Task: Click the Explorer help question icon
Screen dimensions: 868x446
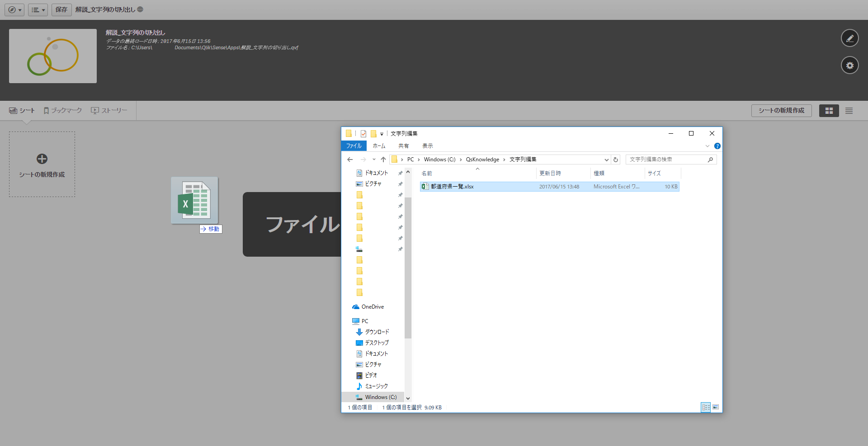Action: point(717,146)
